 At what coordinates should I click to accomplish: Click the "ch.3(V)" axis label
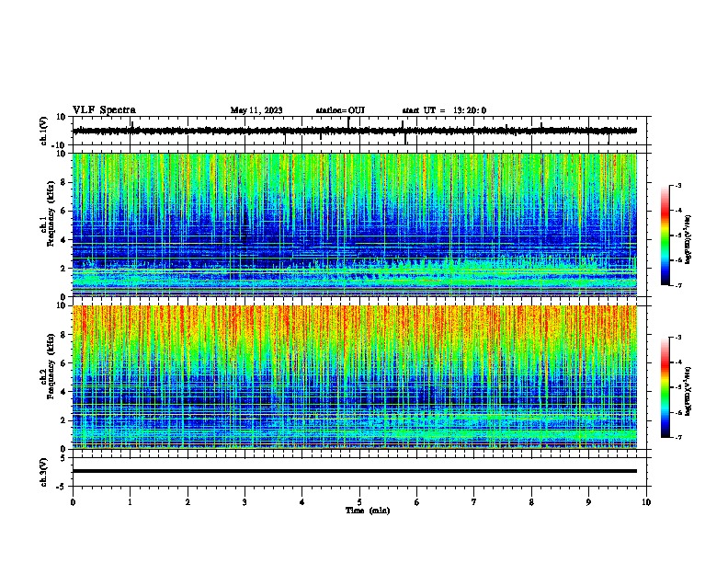[44, 472]
